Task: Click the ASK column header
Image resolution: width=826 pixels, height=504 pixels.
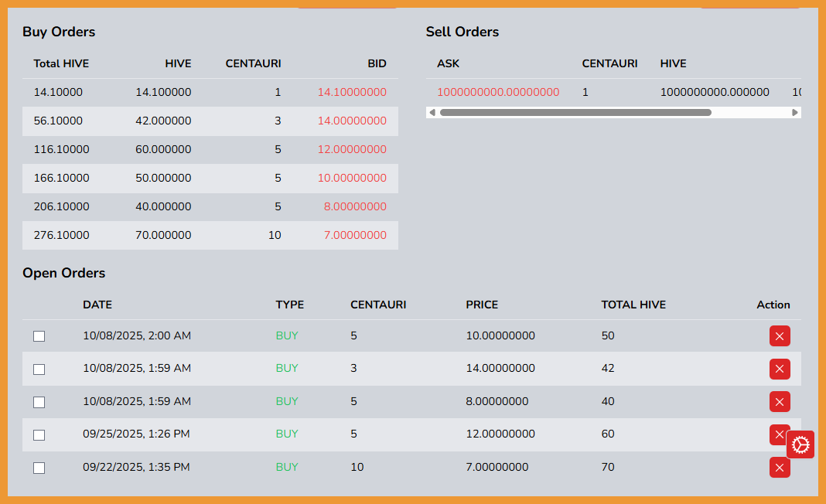Action: (449, 63)
